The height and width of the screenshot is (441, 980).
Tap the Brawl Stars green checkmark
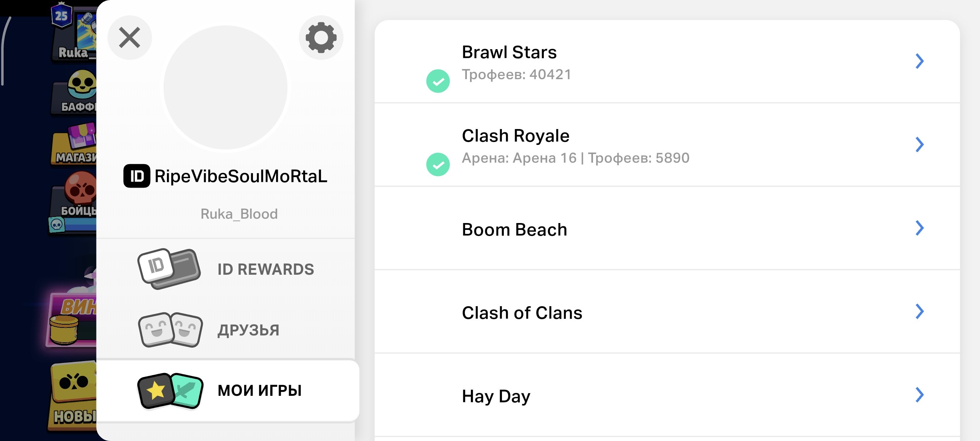click(438, 81)
